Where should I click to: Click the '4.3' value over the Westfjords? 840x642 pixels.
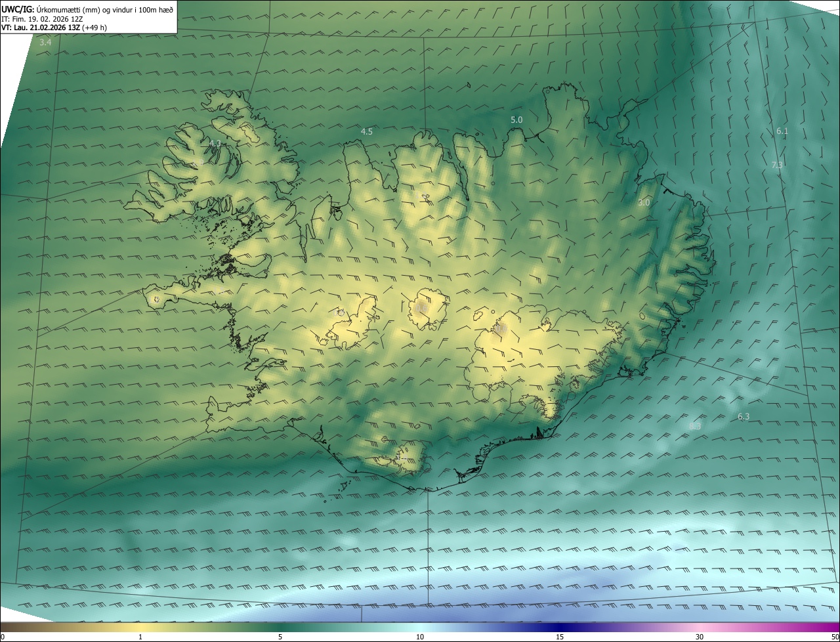coord(215,143)
